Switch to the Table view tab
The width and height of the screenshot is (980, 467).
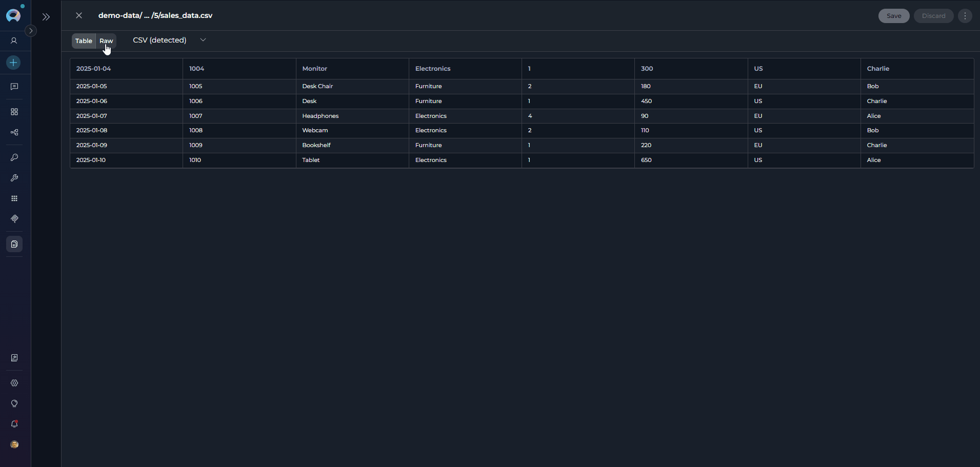(x=84, y=41)
